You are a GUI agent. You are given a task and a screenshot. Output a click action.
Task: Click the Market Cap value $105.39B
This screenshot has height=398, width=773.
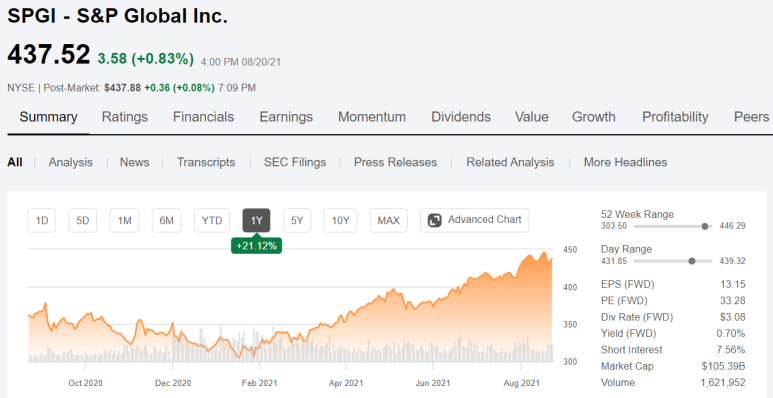point(724,366)
